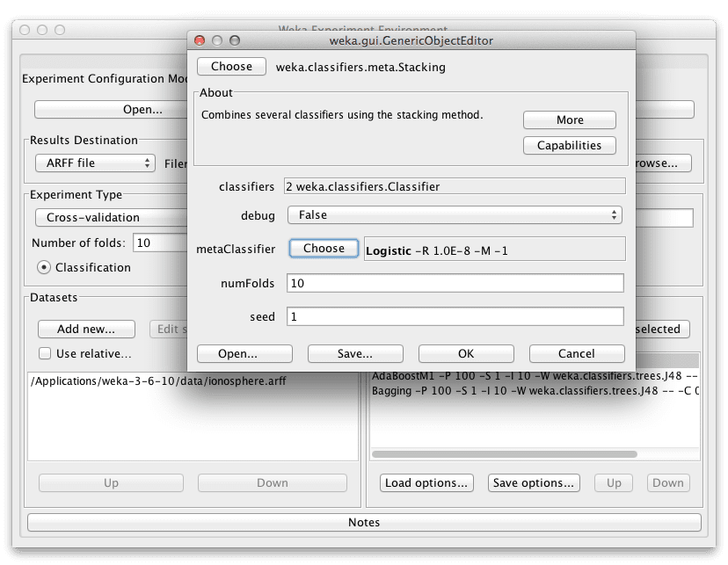Click the Down button beside Save options

(x=668, y=483)
